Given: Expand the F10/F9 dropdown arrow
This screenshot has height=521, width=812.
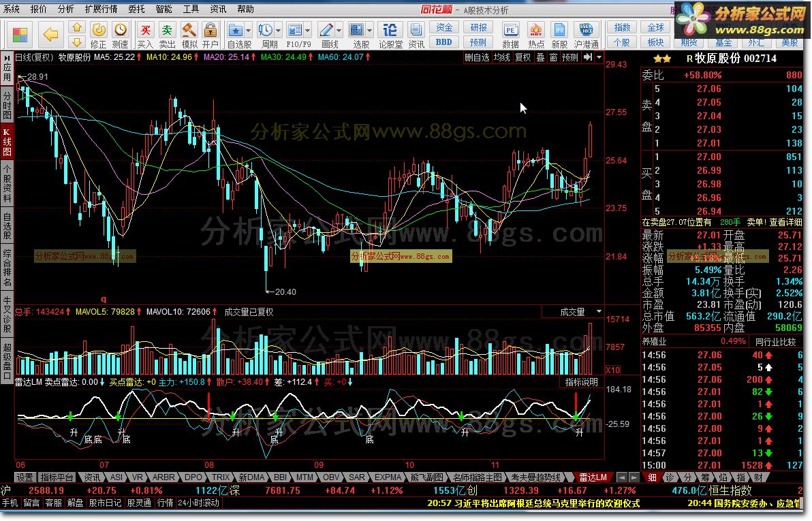Looking at the screenshot, I should coord(308,30).
